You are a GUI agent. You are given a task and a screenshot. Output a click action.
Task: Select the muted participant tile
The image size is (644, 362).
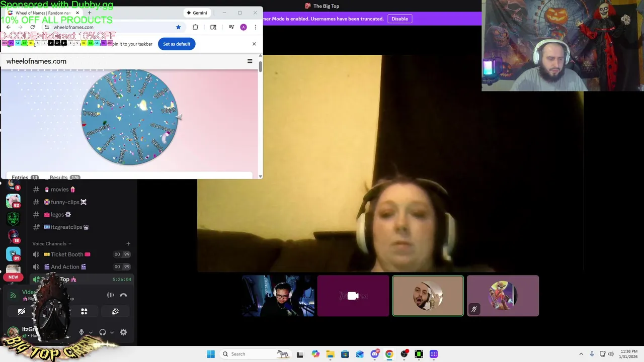[x=503, y=296]
